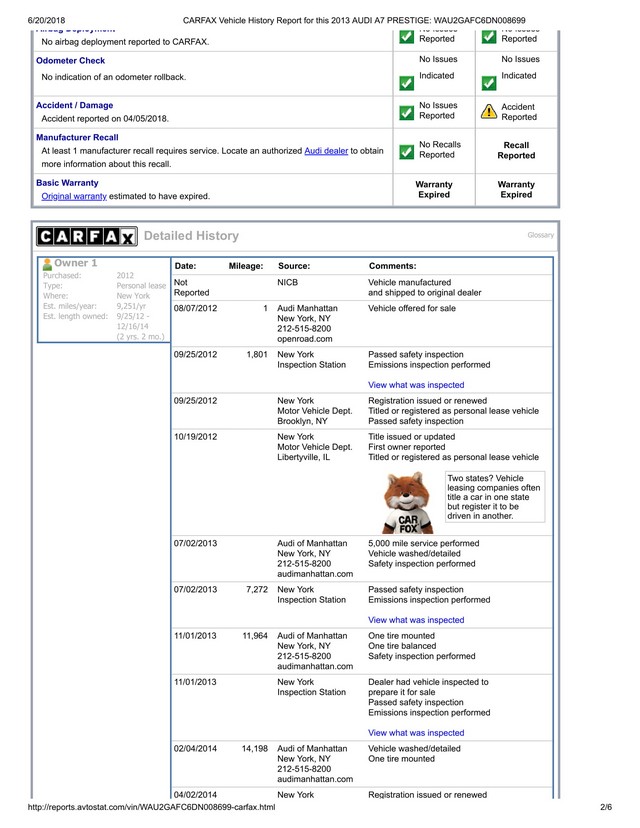640x828 pixels.
Task: Click the '9,251/yr' estimated miles value
Action: pyautogui.click(x=131, y=306)
